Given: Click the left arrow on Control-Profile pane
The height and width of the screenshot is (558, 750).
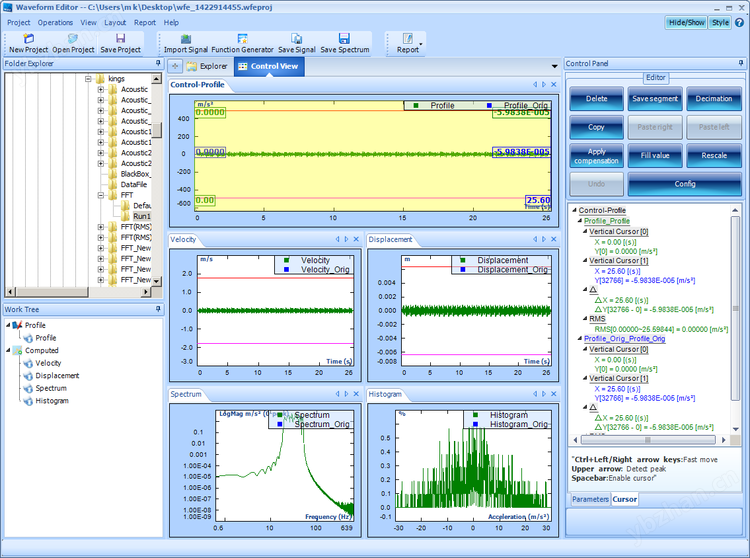Looking at the screenshot, I should coord(535,85).
